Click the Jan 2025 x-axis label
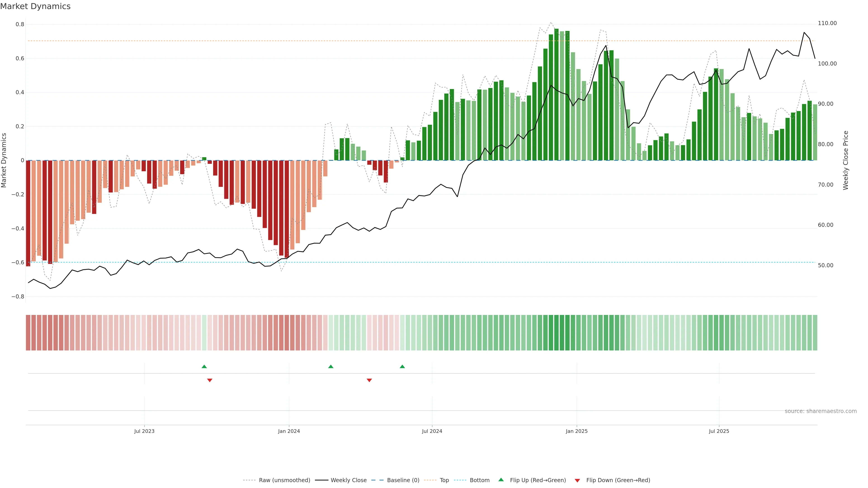Viewport: 868px width, 488px height. click(577, 431)
